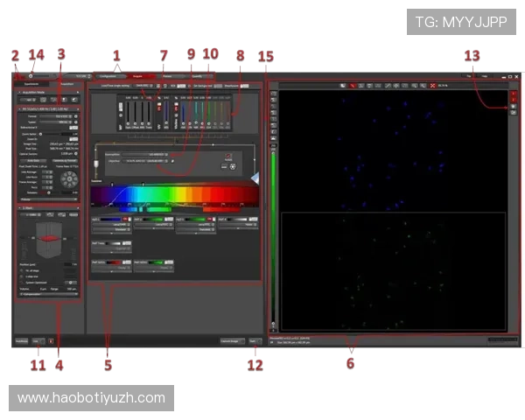Click the top red icon on viewer right sidebar
Screen dimensions: 525x420
point(514,94)
